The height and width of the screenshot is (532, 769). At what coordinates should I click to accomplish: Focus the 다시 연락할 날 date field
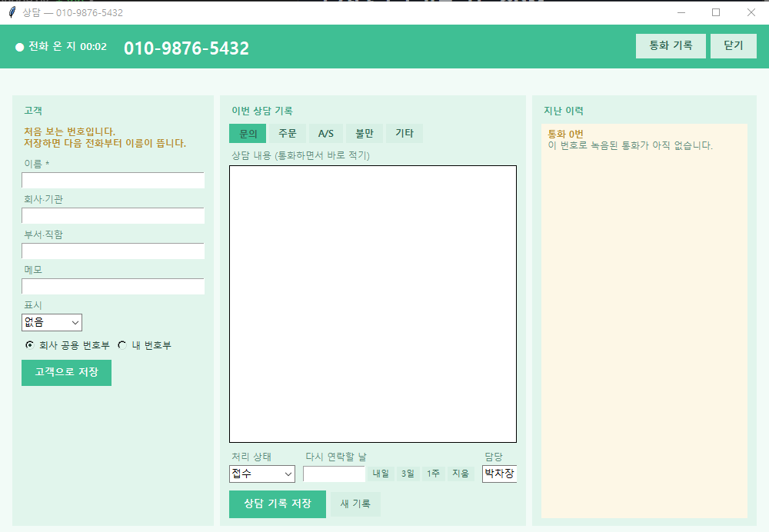334,474
